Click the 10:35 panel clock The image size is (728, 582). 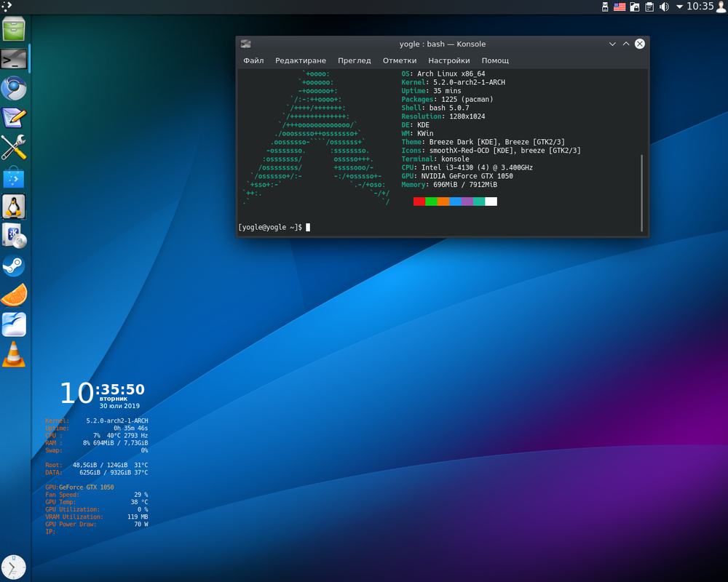(700, 7)
